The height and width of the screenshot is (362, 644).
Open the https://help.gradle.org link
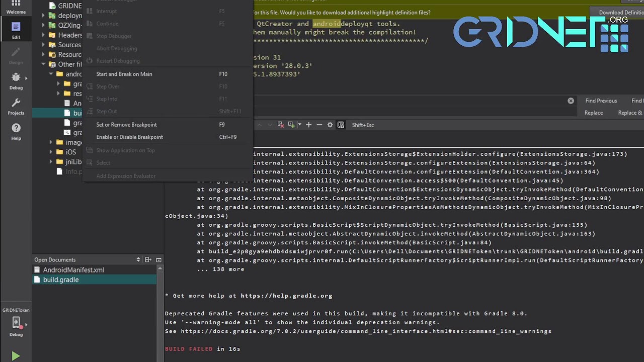[x=286, y=296]
